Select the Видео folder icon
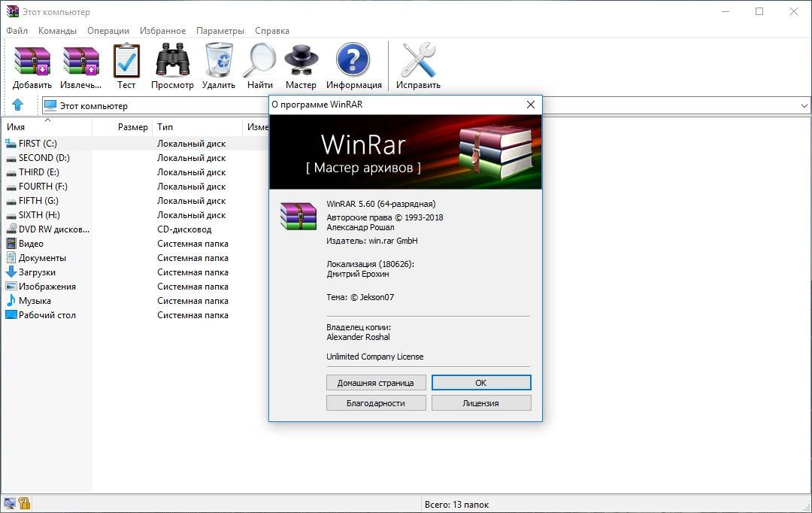The image size is (812, 513). [11, 243]
